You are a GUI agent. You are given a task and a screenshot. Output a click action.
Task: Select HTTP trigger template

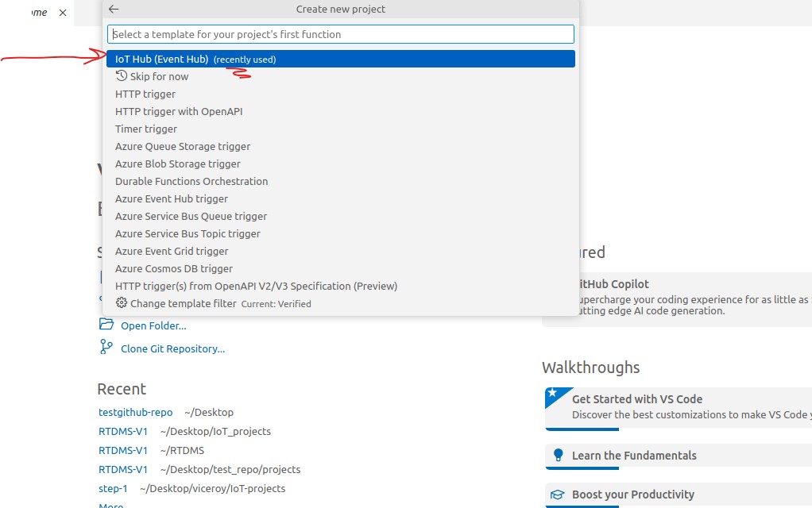coord(341,94)
